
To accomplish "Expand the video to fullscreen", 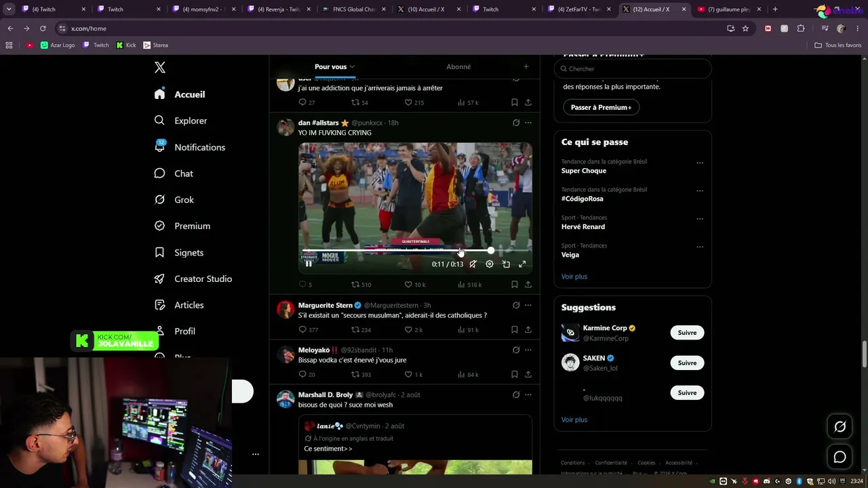I will point(522,264).
